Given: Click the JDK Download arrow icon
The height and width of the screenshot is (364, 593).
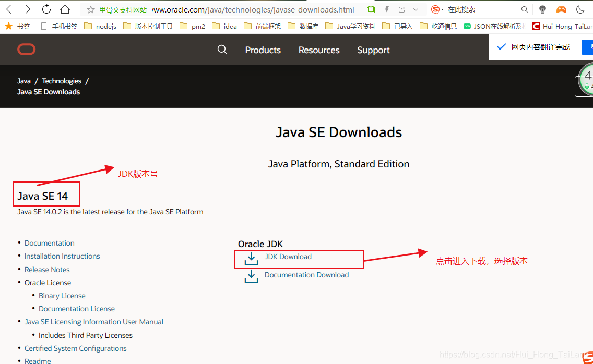Looking at the screenshot, I should pos(251,259).
